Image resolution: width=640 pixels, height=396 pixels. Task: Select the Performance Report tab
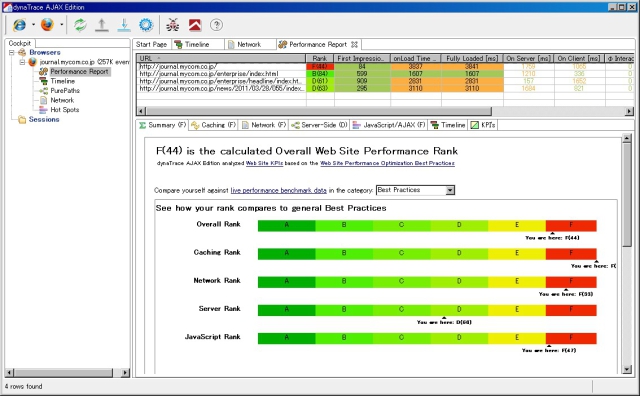[x=318, y=44]
